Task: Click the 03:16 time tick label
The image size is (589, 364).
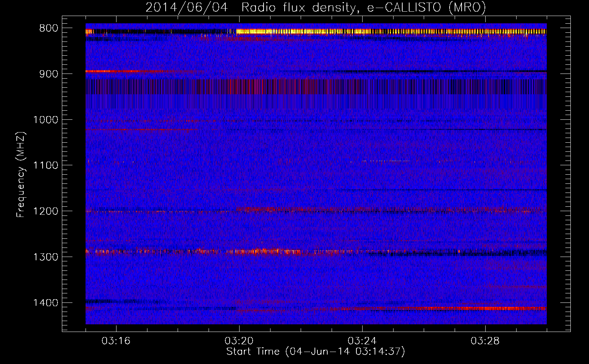Action: pos(116,341)
